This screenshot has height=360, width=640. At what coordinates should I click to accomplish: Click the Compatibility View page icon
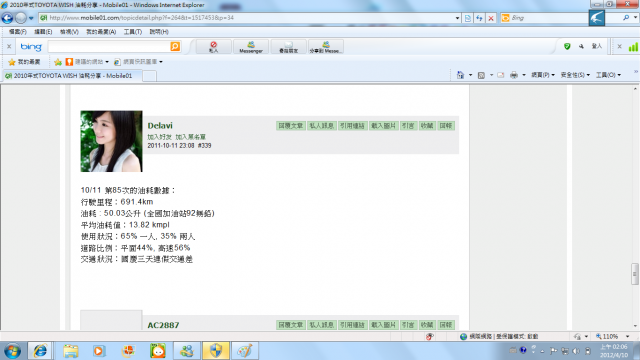tap(468, 18)
